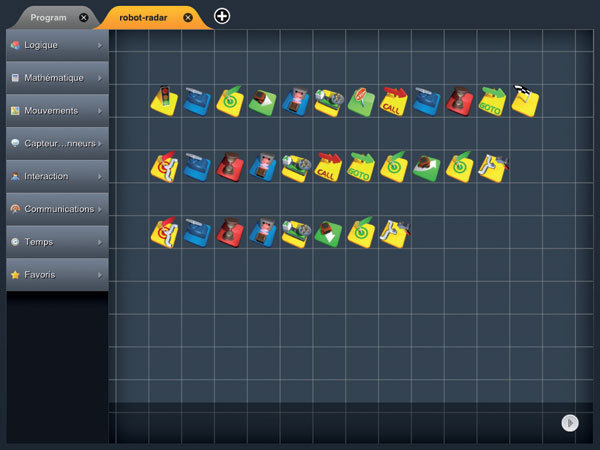Close the Program tab

coord(83,18)
